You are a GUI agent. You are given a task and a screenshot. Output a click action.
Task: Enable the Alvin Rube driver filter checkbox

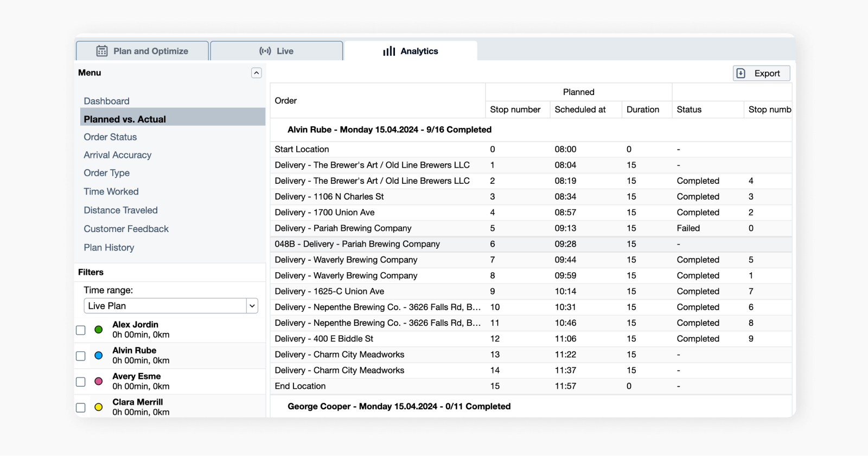pos(81,356)
